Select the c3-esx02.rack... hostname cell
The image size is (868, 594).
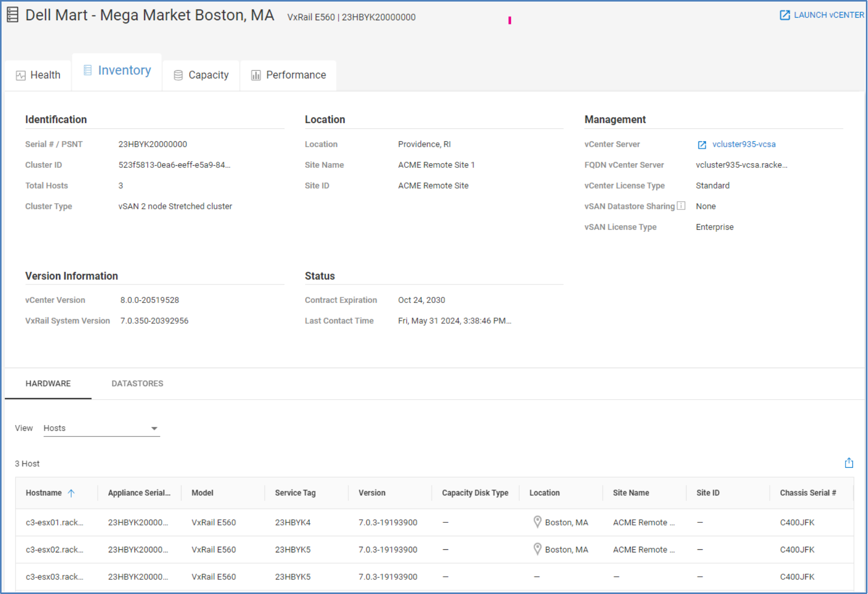55,549
